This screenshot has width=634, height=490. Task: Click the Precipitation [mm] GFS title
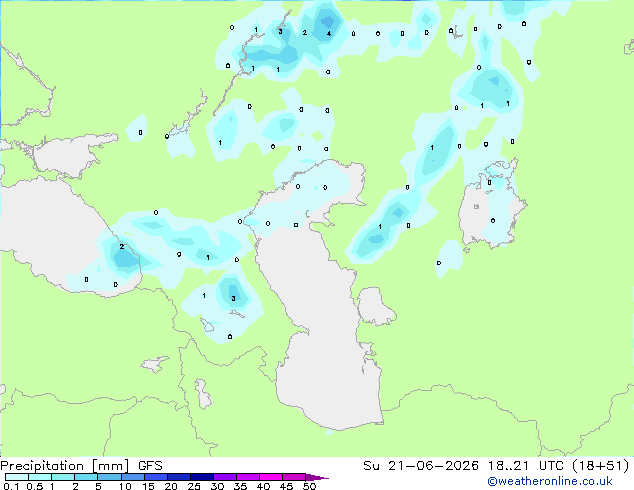click(x=82, y=466)
